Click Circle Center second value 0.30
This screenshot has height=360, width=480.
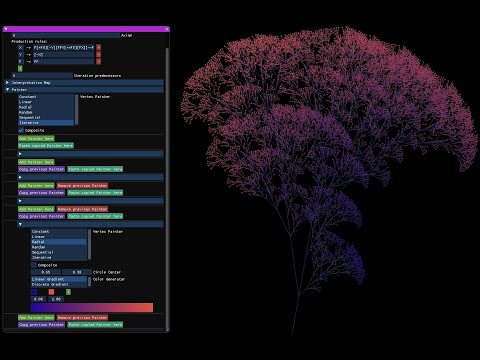(x=77, y=272)
